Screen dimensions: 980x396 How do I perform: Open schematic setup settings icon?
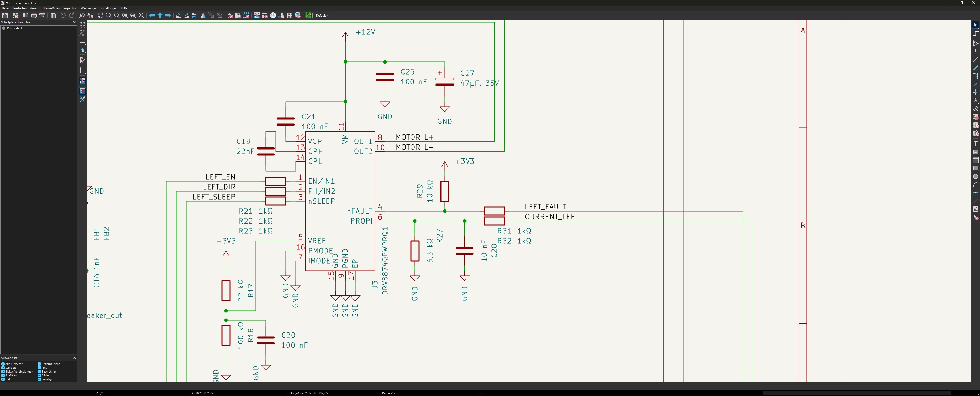click(16, 16)
